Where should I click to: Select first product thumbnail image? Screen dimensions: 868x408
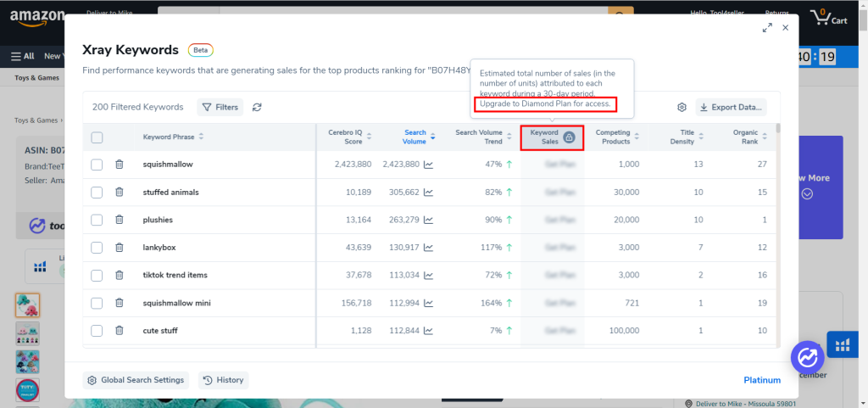(27, 305)
